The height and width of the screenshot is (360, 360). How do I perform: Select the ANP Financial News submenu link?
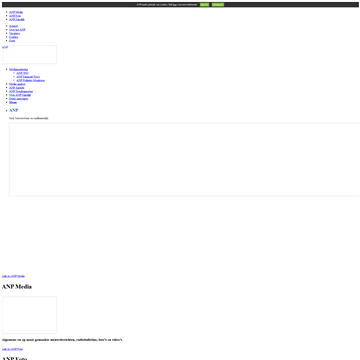(x=28, y=77)
